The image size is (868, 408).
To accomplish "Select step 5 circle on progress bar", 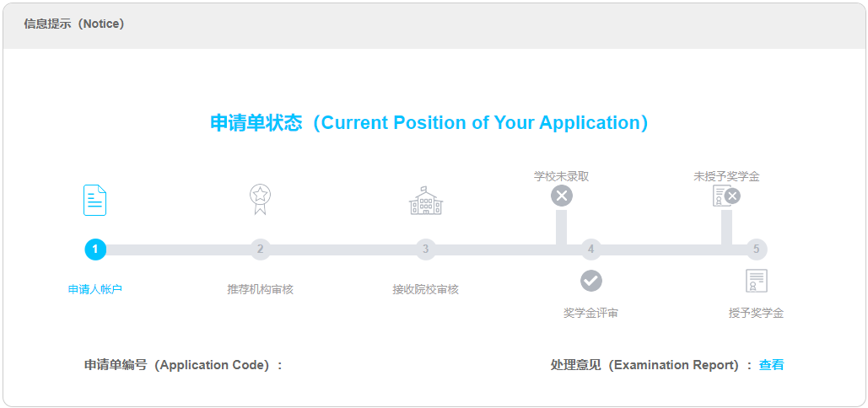I will (x=756, y=250).
